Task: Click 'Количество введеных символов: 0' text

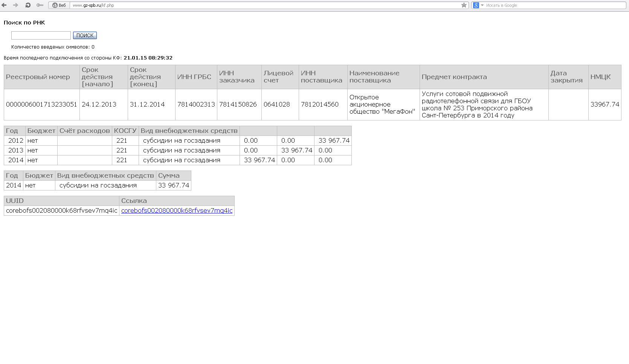Action: click(53, 47)
